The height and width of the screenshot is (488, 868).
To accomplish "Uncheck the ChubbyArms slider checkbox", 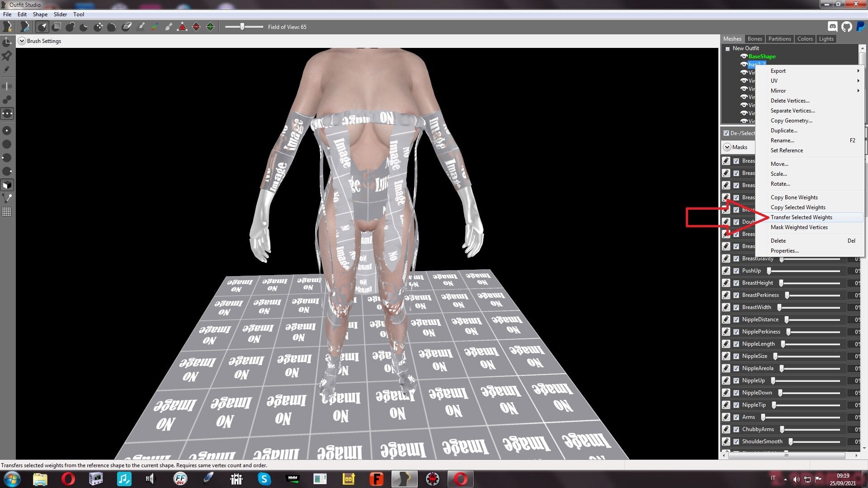I will [x=736, y=429].
